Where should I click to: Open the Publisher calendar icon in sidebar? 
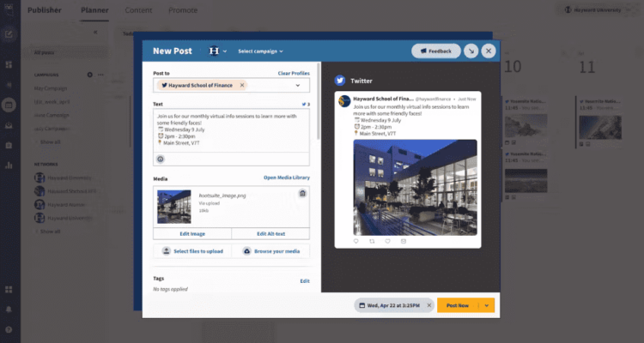(9, 105)
